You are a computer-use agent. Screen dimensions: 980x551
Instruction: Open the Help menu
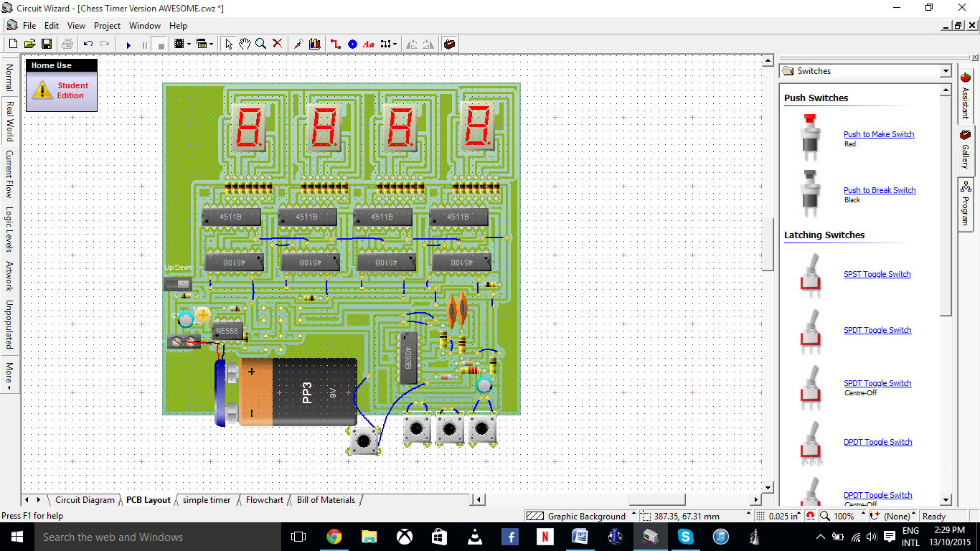tap(178, 26)
